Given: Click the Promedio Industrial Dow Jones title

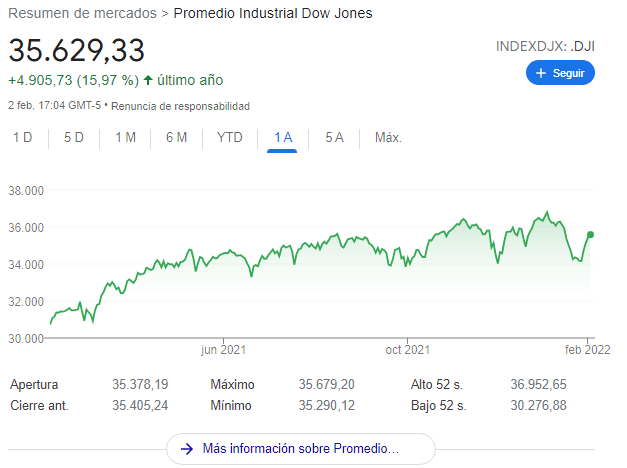Looking at the screenshot, I should (x=273, y=14).
